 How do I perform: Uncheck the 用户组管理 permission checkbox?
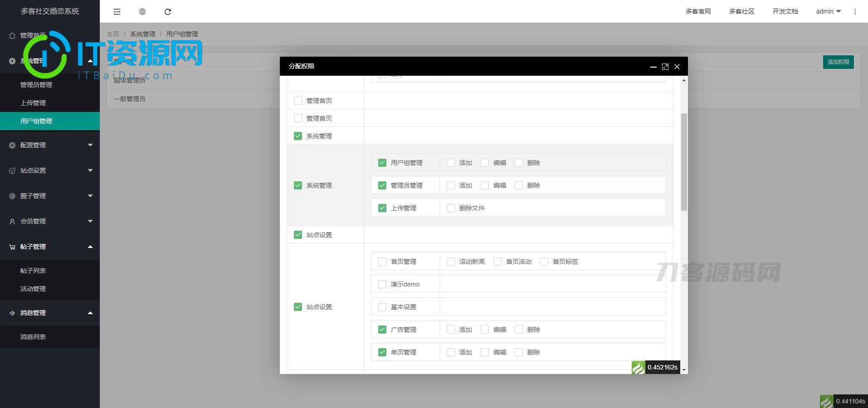point(382,163)
